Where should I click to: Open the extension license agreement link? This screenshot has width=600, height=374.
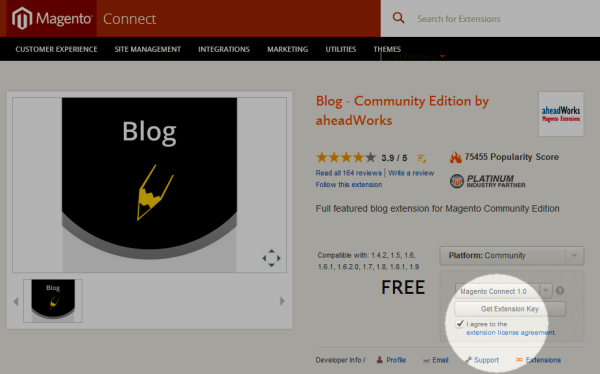click(x=511, y=332)
